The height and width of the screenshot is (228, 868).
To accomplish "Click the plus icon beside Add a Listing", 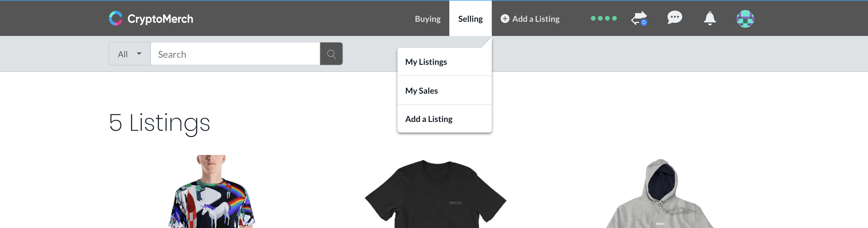I will [505, 19].
